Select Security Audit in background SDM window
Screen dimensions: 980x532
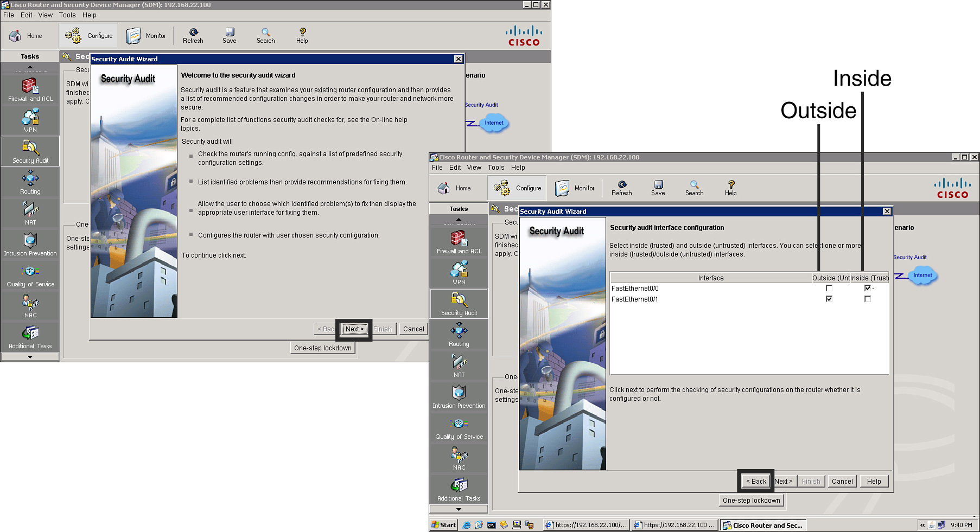[x=30, y=151]
